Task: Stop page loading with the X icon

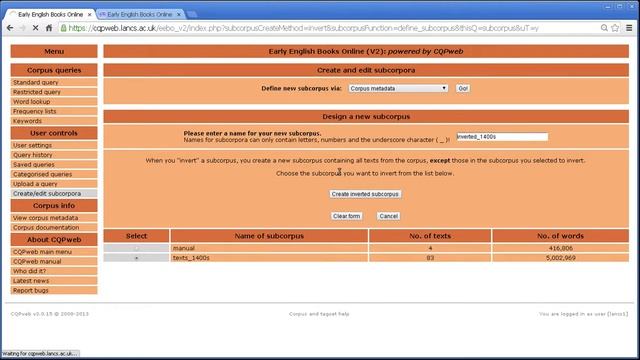Action: click(36, 28)
